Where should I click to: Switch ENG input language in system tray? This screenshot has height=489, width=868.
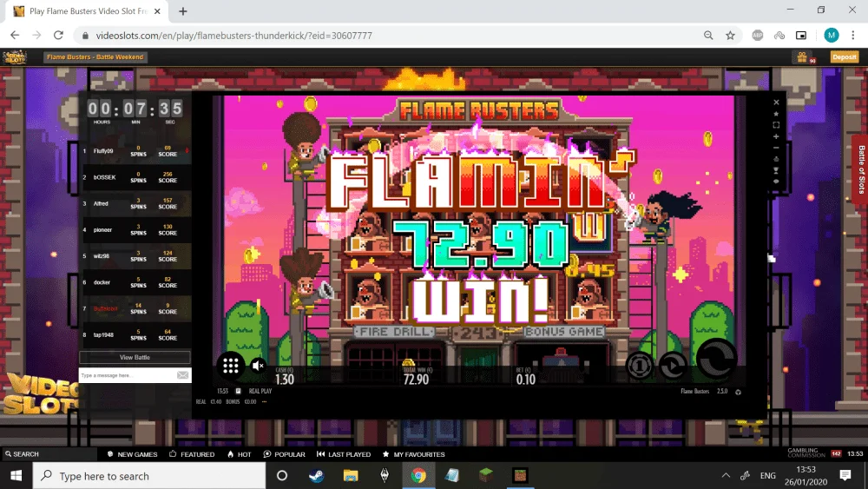(768, 476)
